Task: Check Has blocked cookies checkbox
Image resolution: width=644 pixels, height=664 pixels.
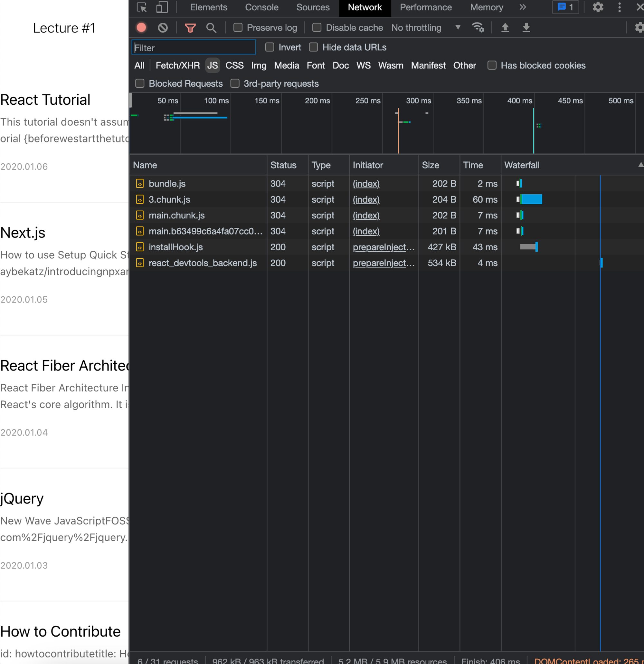Action: point(492,65)
